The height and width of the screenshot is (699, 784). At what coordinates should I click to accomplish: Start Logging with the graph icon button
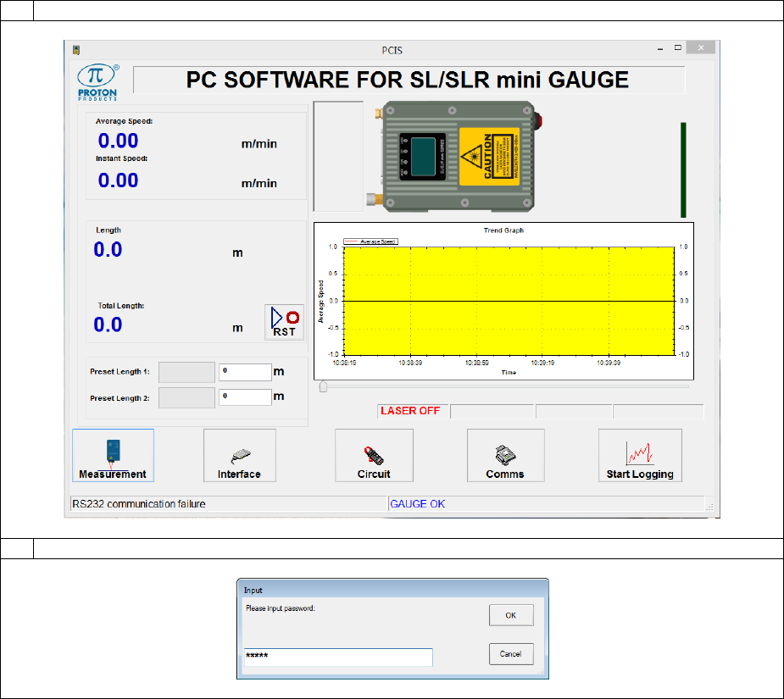(x=640, y=456)
